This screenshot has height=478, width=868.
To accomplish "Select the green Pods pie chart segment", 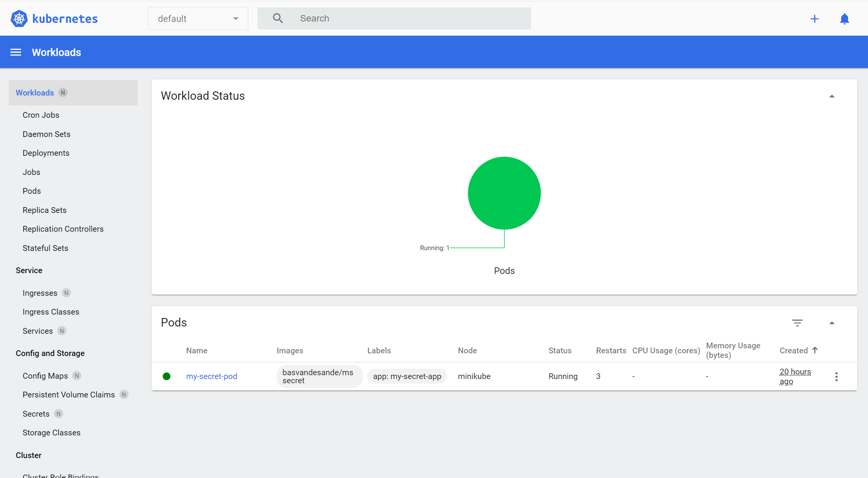I will 504,193.
